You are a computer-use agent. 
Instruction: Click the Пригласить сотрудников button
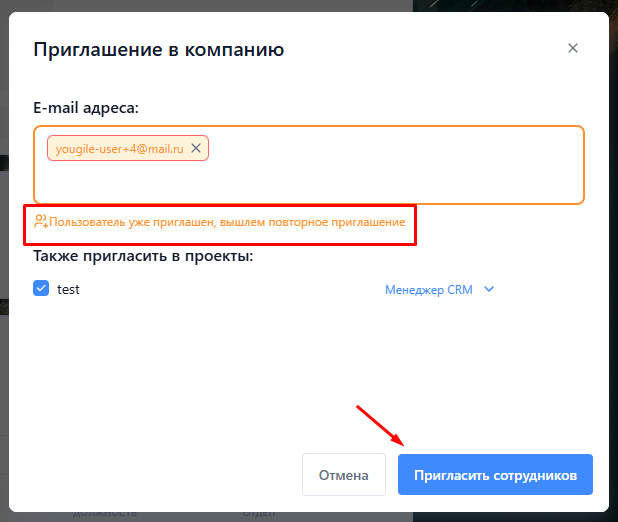(495, 475)
